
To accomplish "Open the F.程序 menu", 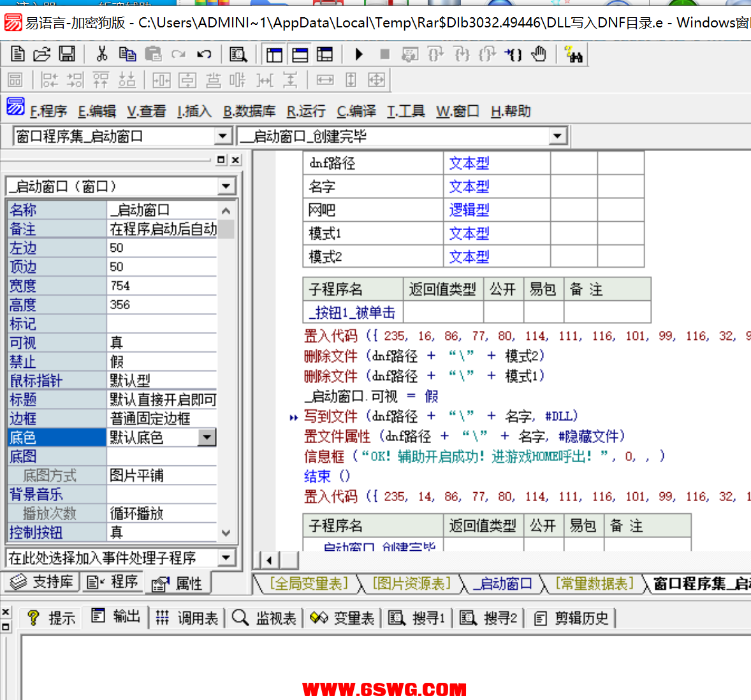I will (x=48, y=112).
